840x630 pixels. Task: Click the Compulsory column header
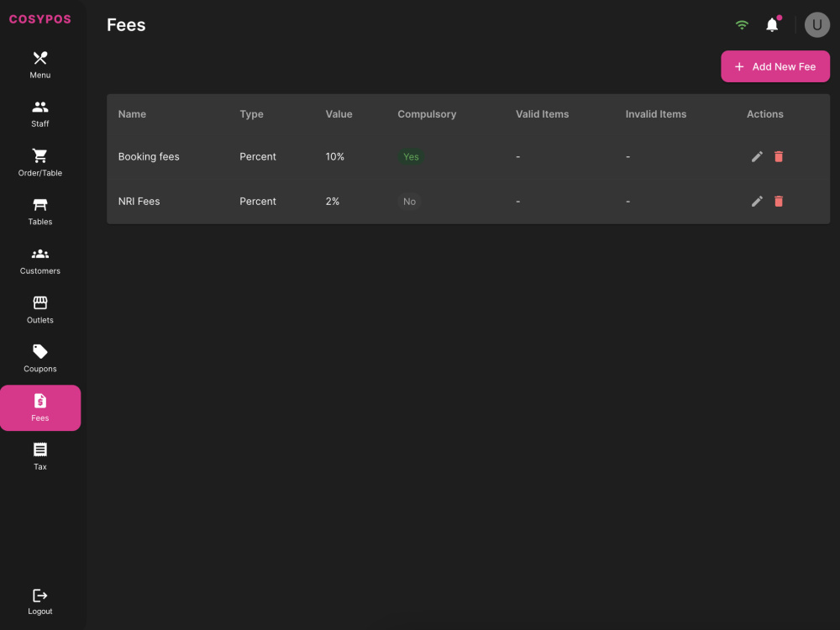click(427, 114)
